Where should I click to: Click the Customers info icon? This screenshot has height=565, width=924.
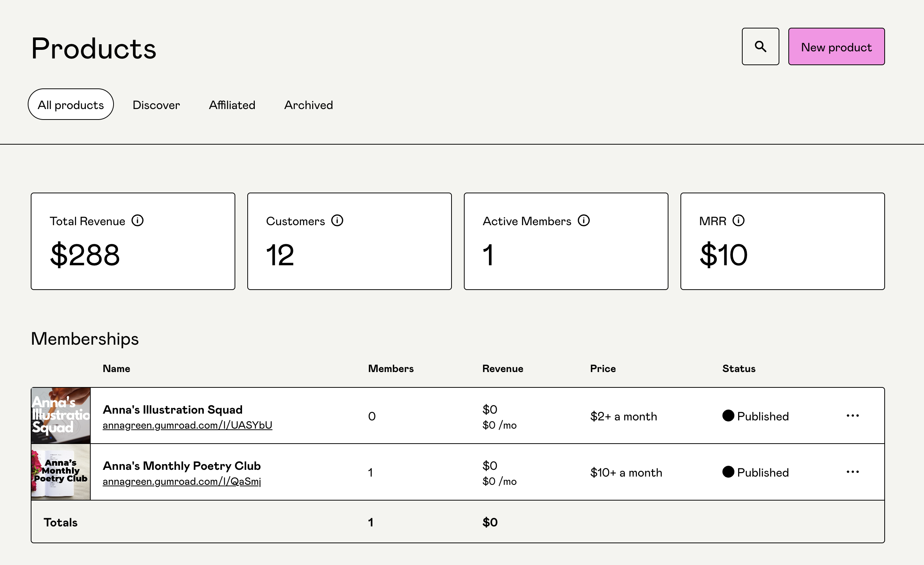337,220
